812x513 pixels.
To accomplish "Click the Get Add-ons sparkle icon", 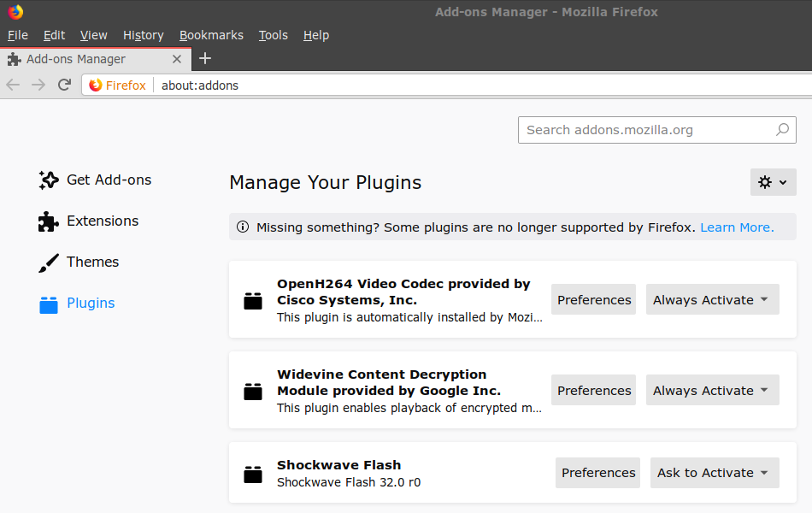I will 48,180.
